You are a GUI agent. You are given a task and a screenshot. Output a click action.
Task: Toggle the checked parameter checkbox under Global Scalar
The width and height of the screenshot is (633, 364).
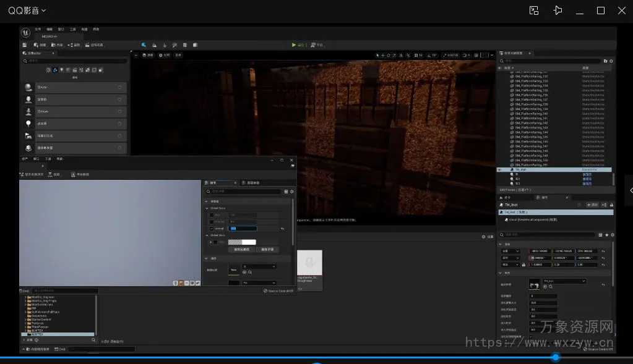click(x=212, y=229)
